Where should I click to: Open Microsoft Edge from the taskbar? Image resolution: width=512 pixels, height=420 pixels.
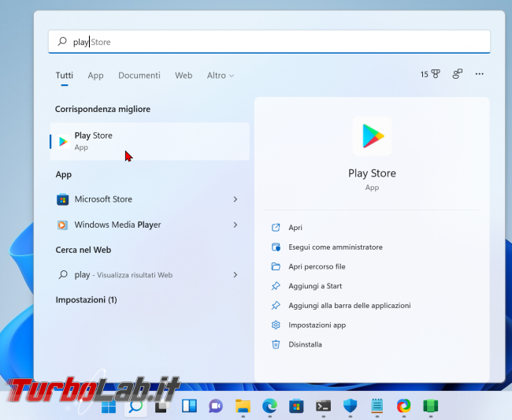click(269, 407)
